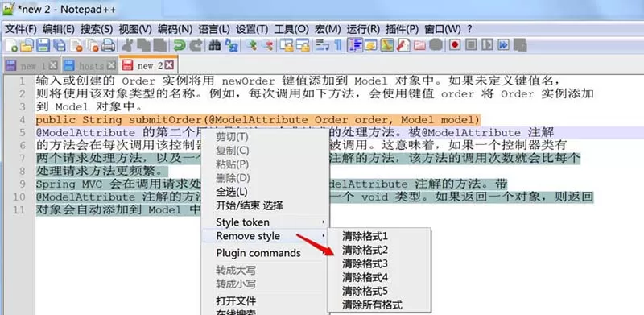
Task: Open the 运行(R) menu
Action: (363, 29)
